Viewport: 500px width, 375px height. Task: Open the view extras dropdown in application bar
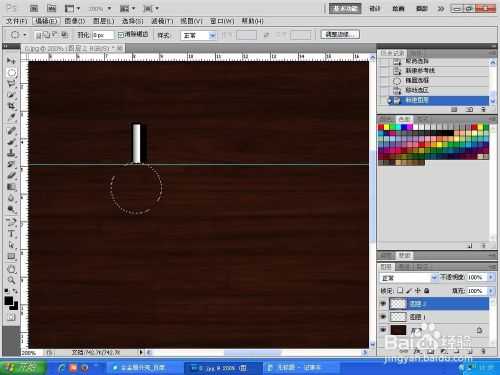click(x=72, y=9)
